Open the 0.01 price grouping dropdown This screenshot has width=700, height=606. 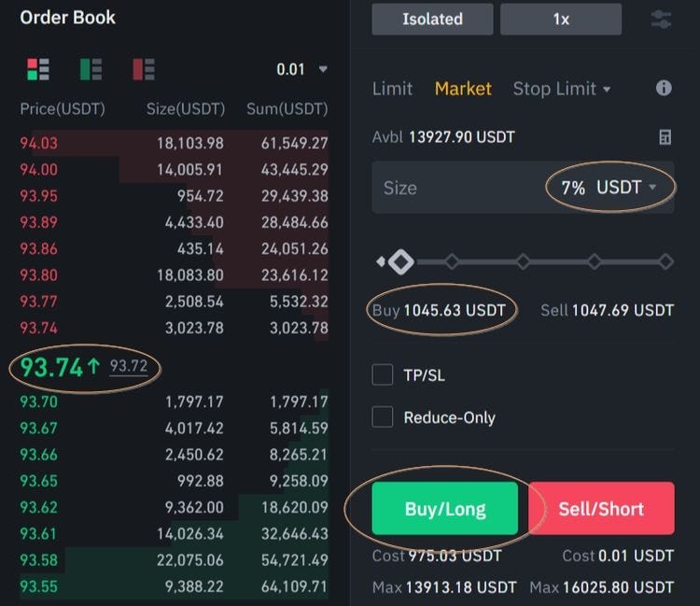301,69
